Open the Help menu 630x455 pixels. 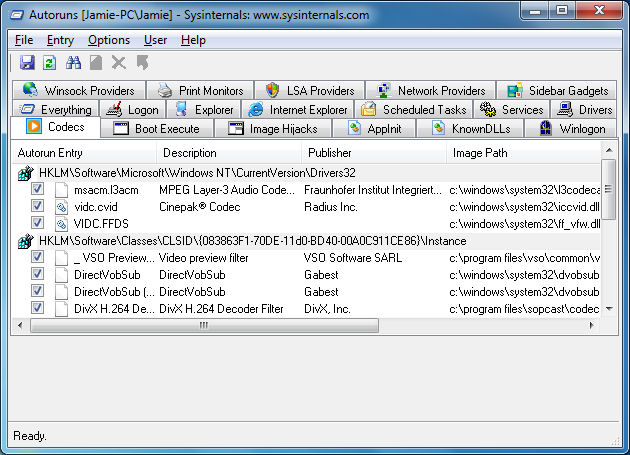click(193, 40)
